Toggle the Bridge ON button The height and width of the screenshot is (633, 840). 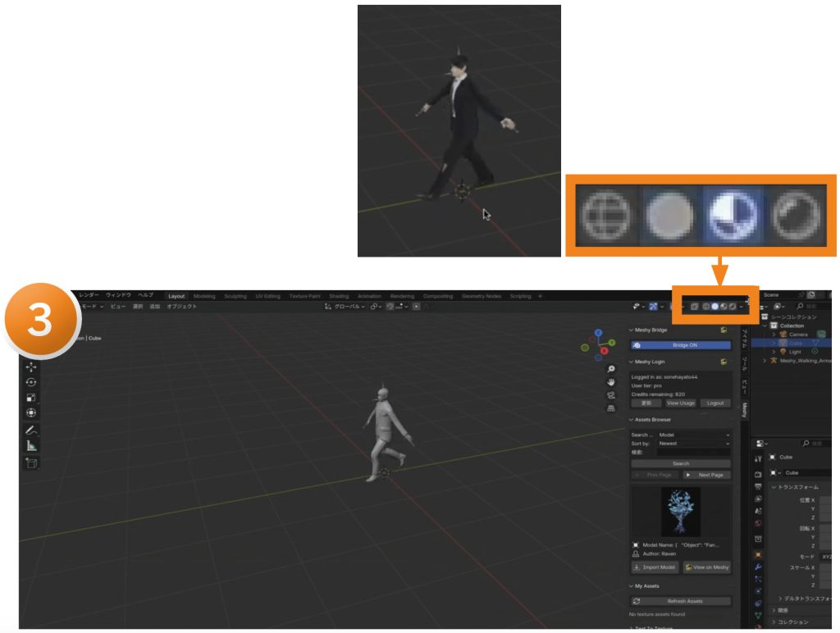(681, 345)
